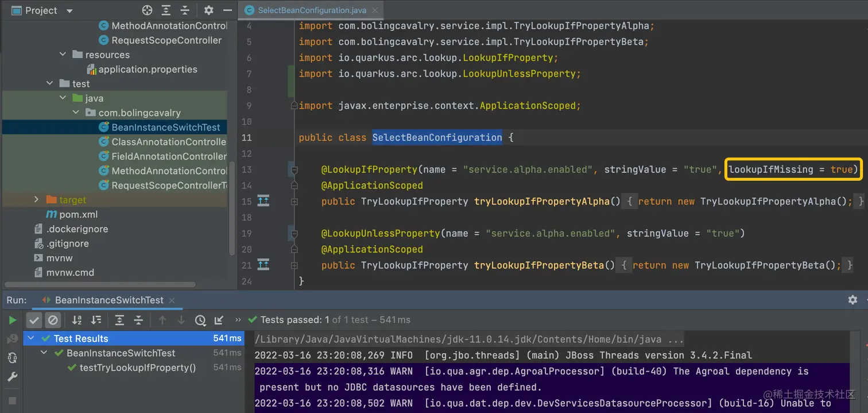Unfold the method body marker on line 21
The width and height of the screenshot is (868, 413).
(x=294, y=265)
